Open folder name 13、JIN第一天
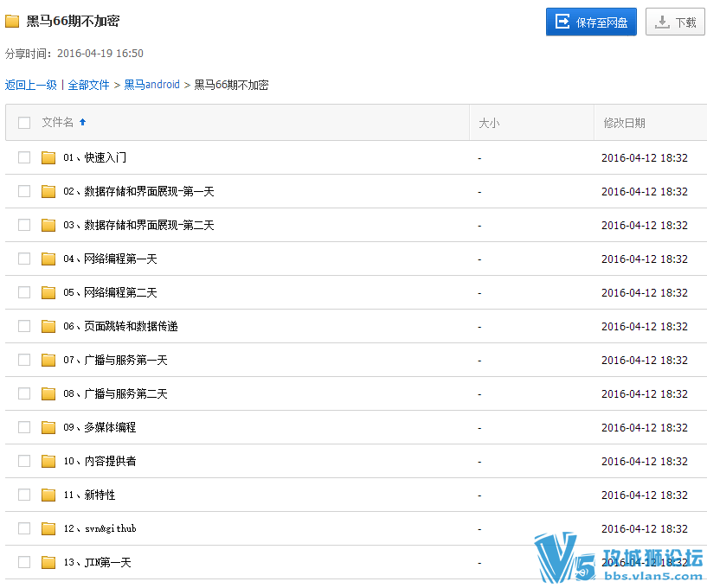707x588 pixels. pyautogui.click(x=97, y=562)
